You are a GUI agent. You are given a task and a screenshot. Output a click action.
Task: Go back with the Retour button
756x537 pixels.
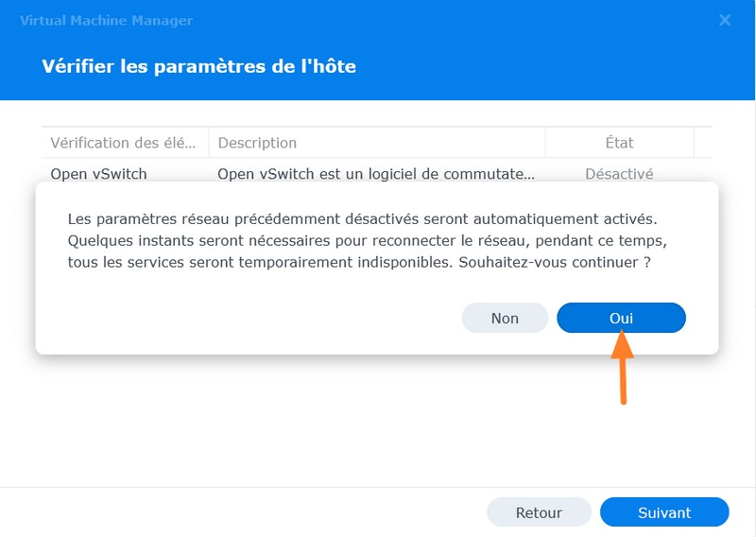click(x=539, y=512)
